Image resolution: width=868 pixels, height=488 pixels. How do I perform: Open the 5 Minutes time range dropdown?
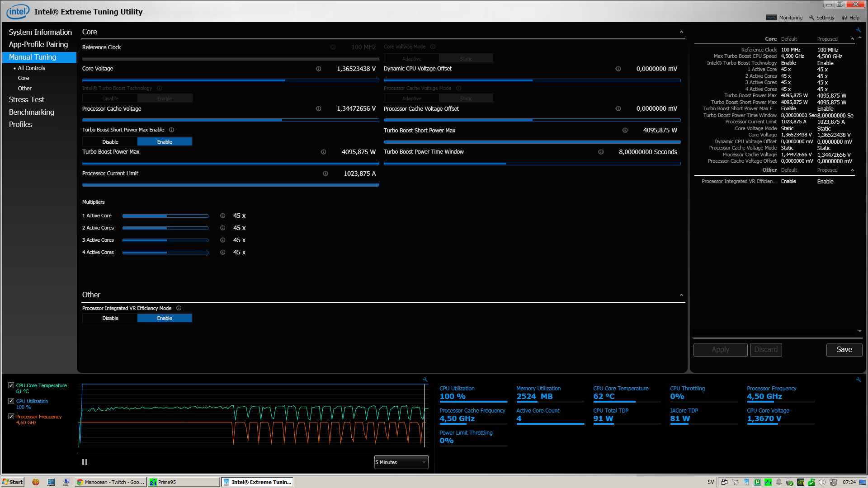click(401, 462)
